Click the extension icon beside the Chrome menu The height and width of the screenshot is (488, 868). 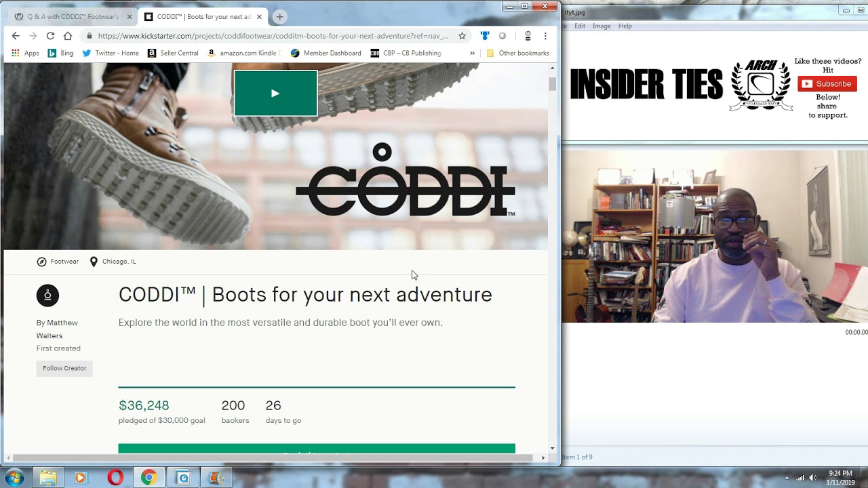pos(528,36)
